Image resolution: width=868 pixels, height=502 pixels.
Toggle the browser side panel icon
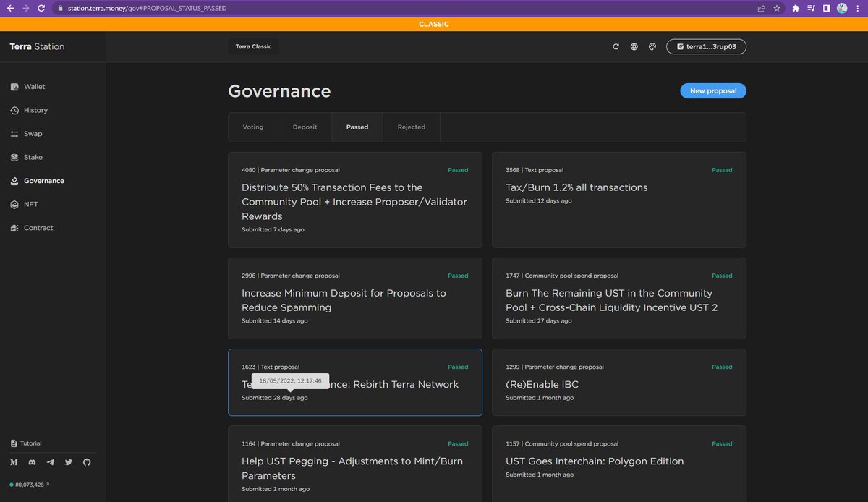click(x=826, y=8)
